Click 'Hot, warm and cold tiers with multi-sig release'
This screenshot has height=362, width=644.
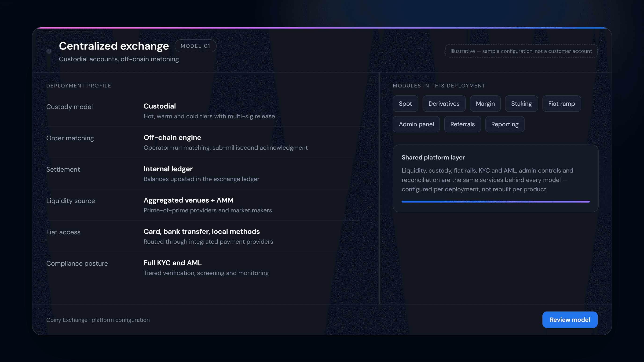point(209,116)
